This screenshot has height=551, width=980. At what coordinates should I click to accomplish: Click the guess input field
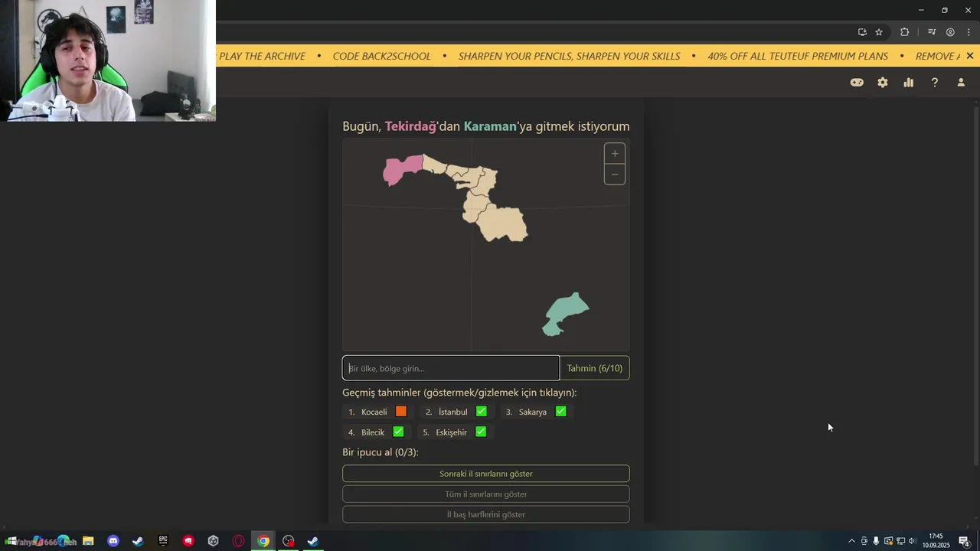451,368
